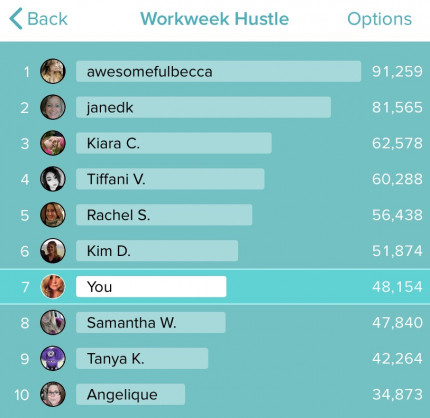The width and height of the screenshot is (430, 418).
Task: Tap your own seventh-place avatar
Action: pyautogui.click(x=53, y=287)
